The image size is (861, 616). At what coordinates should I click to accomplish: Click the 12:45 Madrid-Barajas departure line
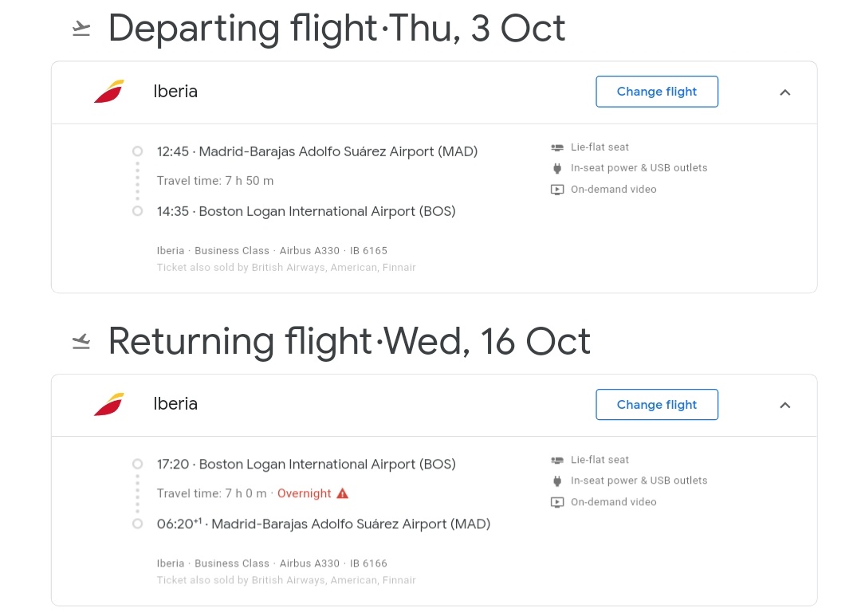click(x=317, y=151)
